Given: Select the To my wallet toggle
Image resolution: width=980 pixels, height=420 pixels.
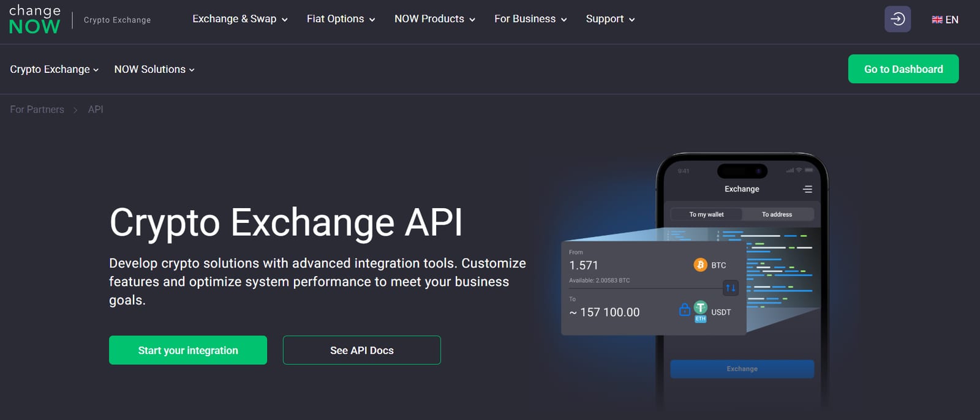Looking at the screenshot, I should coord(706,214).
